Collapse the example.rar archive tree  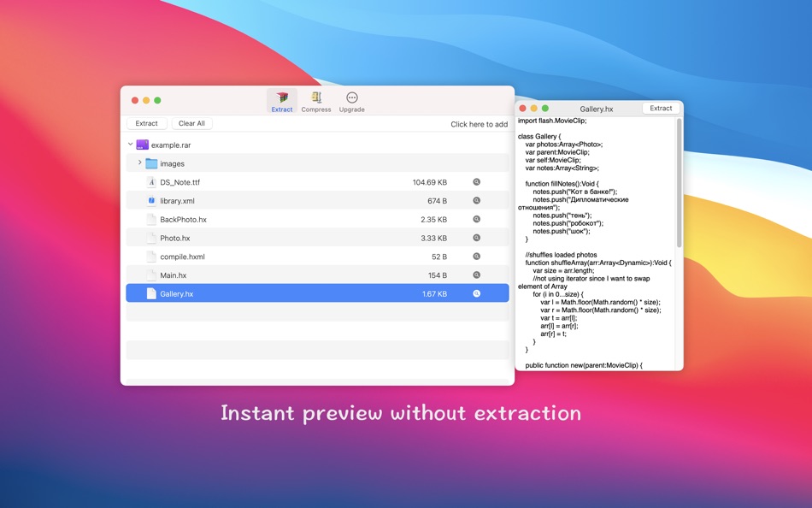130,145
